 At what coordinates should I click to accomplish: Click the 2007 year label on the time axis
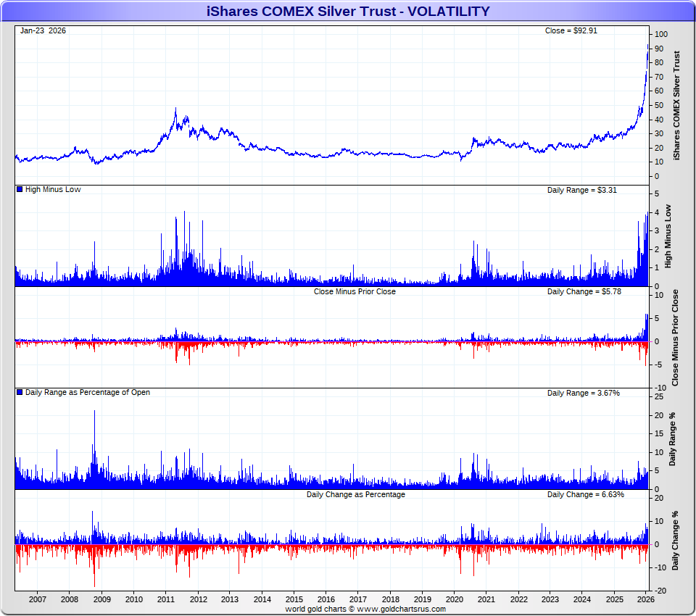[38, 600]
